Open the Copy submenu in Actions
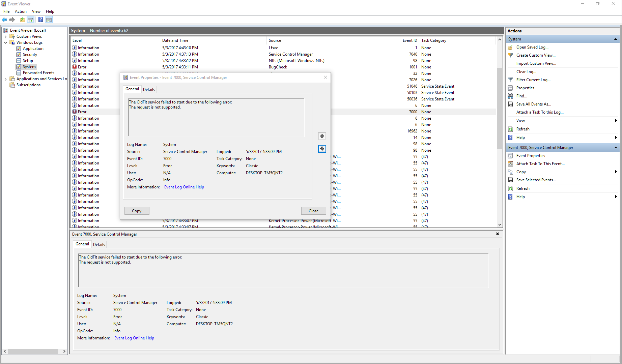This screenshot has width=622, height=364. coord(616,172)
